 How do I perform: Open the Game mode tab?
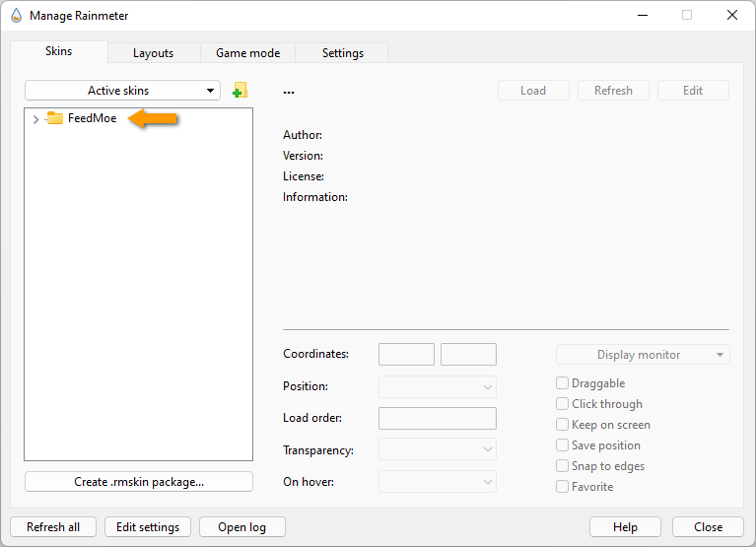[247, 53]
